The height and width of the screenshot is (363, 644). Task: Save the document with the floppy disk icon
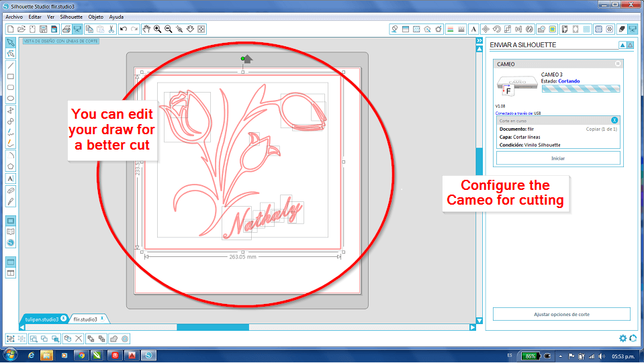[x=43, y=29]
